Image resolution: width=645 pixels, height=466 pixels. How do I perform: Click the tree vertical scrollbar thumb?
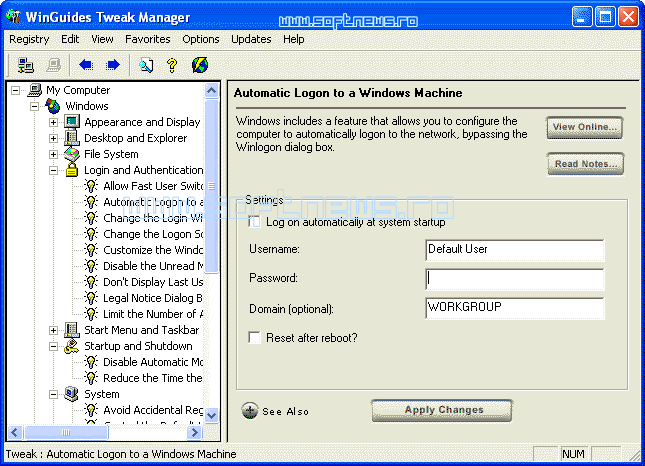211,186
